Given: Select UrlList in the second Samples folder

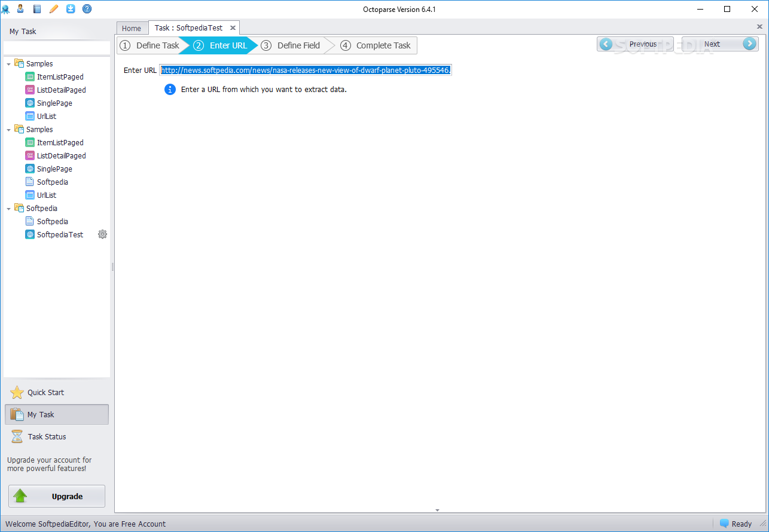Looking at the screenshot, I should (x=47, y=195).
